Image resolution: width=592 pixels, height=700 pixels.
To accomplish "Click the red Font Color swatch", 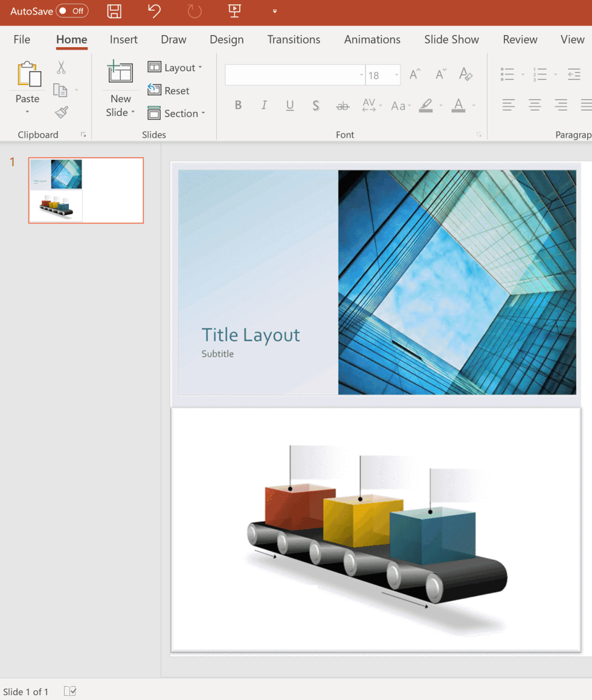I will [x=458, y=106].
